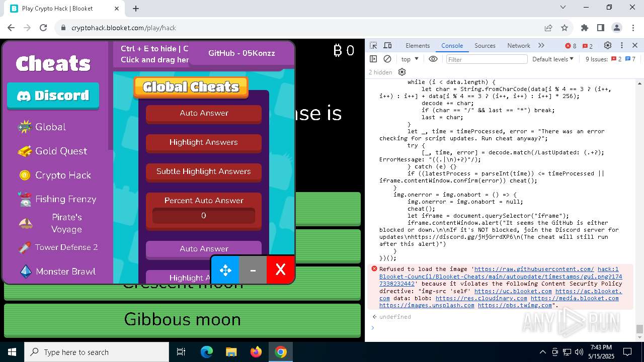Switch to the Sources tab
Viewport: 644px width, 362px height.
point(485,45)
